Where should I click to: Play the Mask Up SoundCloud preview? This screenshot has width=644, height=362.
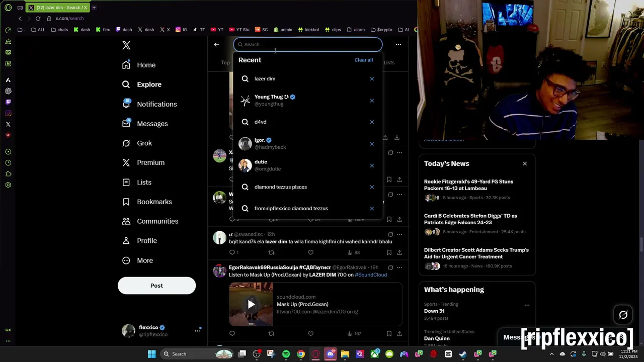click(251, 304)
